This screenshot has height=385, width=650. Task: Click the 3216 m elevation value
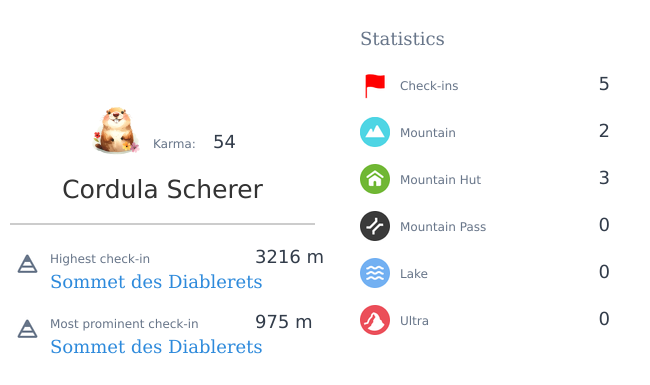click(289, 257)
